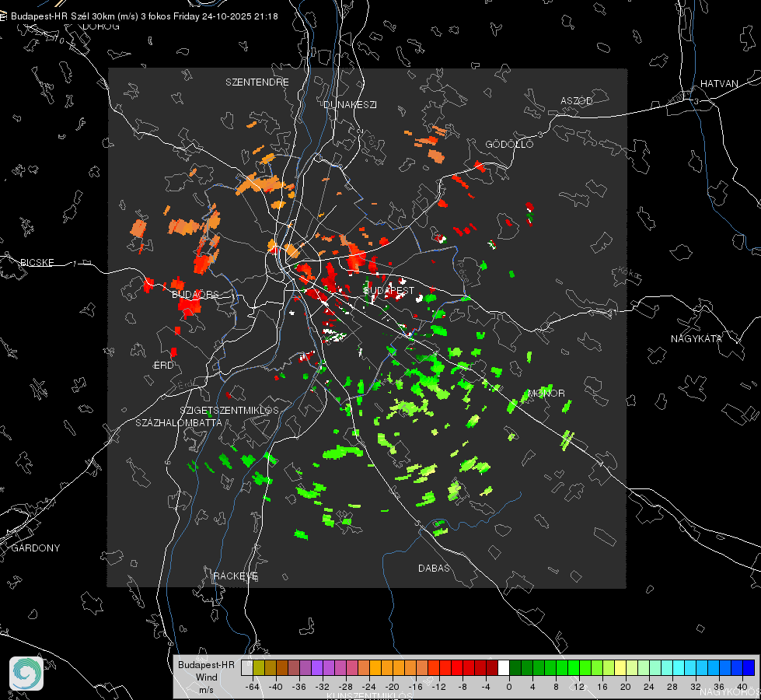Click the yellow swatch above 20 in legend
The height and width of the screenshot is (700, 761).
(x=620, y=667)
